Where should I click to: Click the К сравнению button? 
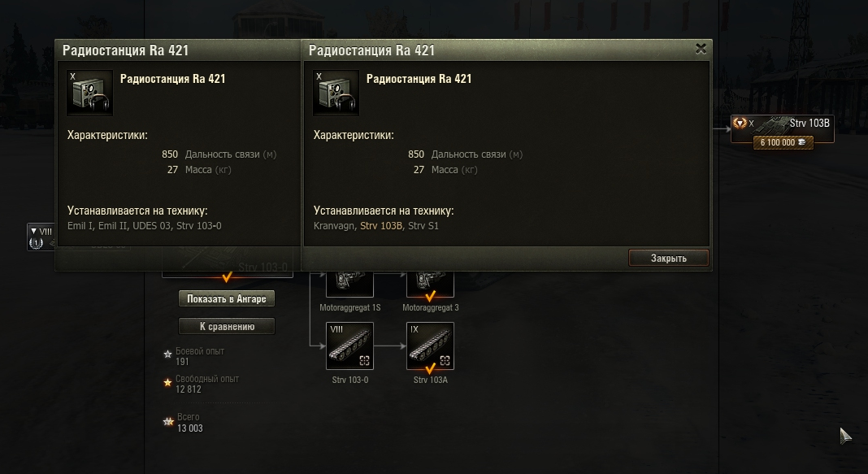[x=227, y=326]
